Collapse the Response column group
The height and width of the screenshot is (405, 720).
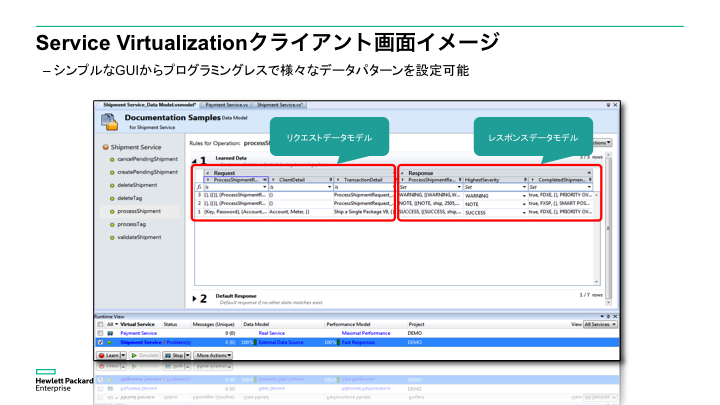pyautogui.click(x=402, y=173)
